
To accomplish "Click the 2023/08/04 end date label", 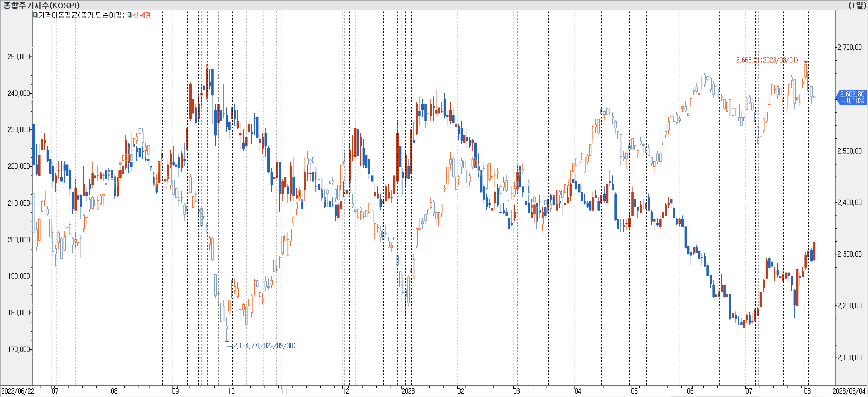I will [849, 391].
